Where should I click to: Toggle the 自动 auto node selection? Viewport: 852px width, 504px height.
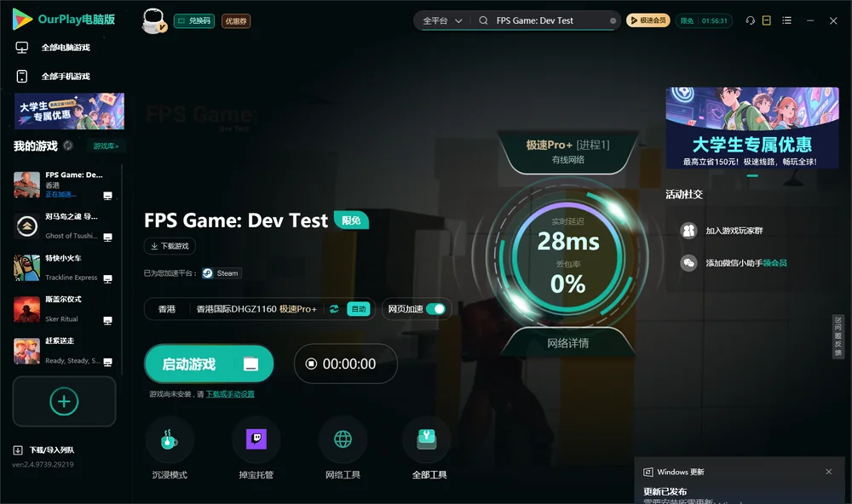[358, 309]
